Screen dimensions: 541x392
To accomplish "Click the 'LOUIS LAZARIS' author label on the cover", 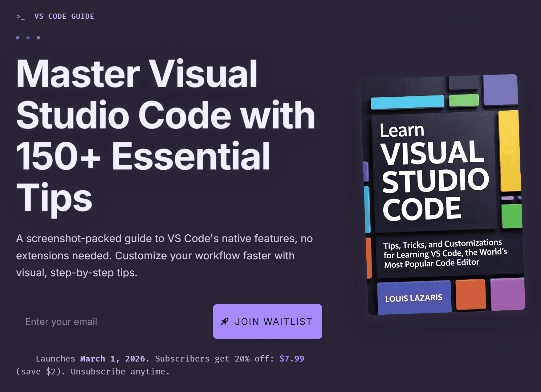I will [413, 297].
